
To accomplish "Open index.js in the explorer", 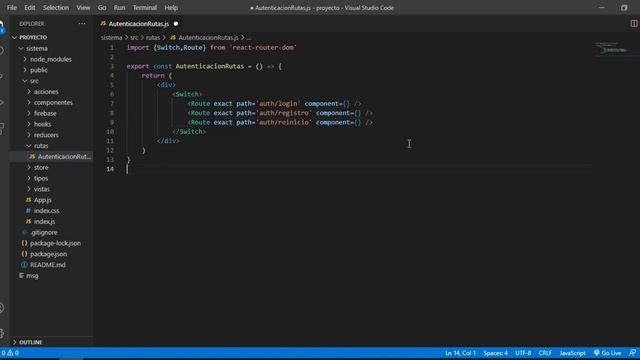I will click(44, 222).
